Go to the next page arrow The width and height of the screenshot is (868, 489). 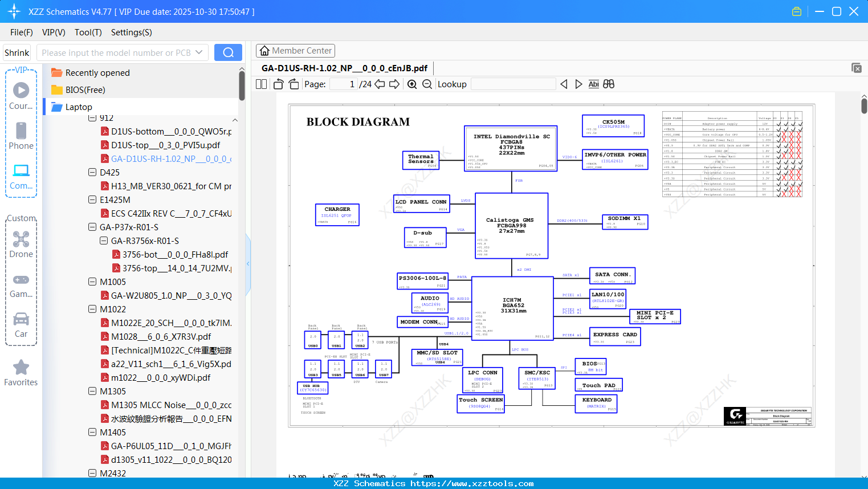(x=394, y=84)
